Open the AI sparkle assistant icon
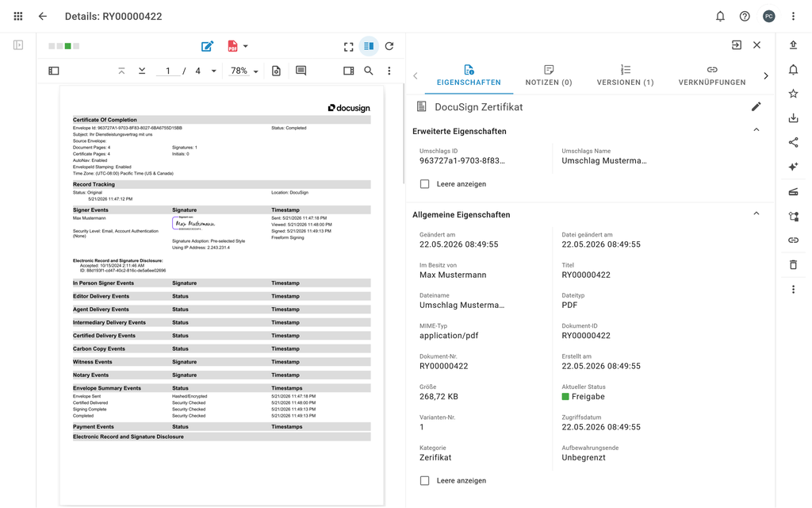Viewport: 812px width, 508px height. tap(793, 167)
